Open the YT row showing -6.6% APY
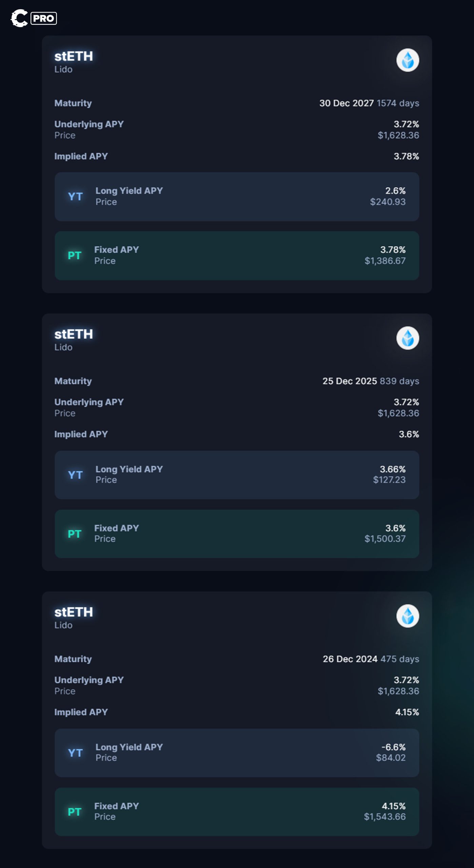474x868 pixels. point(237,753)
